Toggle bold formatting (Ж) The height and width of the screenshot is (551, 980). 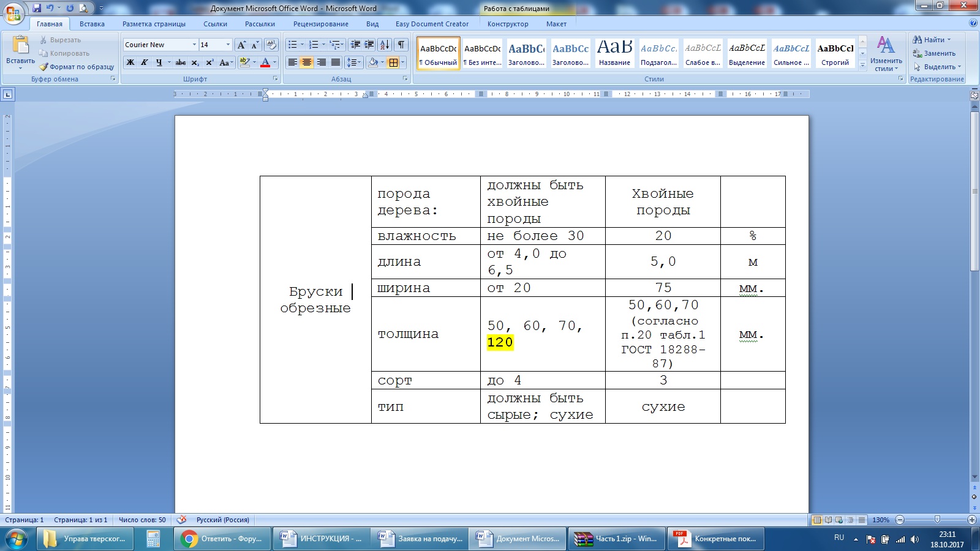click(x=130, y=62)
